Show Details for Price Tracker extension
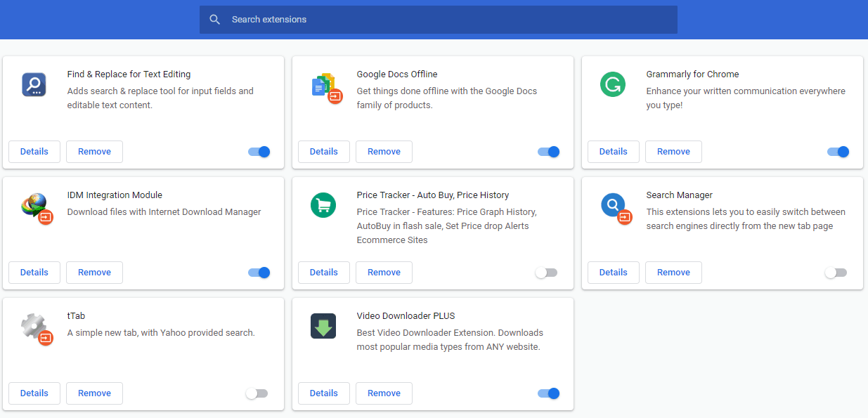This screenshot has height=418, width=868. (324, 273)
